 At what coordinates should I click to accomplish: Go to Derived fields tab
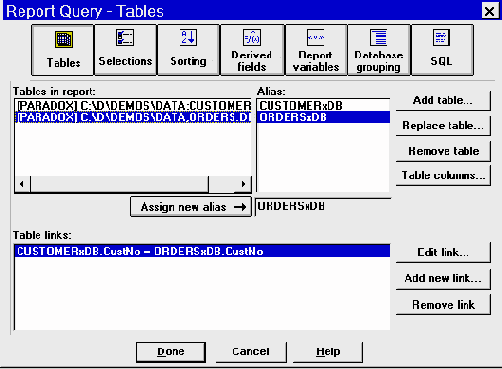252,50
